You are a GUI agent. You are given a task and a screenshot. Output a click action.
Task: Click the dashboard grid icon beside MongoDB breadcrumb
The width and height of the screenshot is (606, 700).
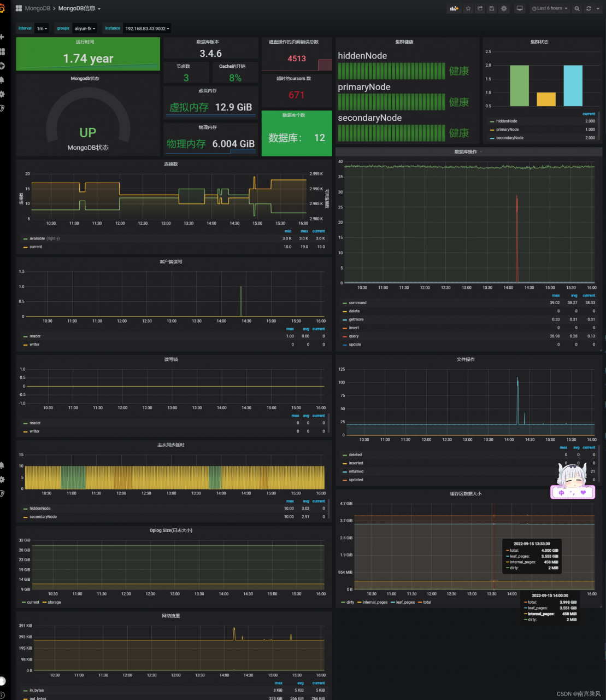pyautogui.click(x=19, y=9)
